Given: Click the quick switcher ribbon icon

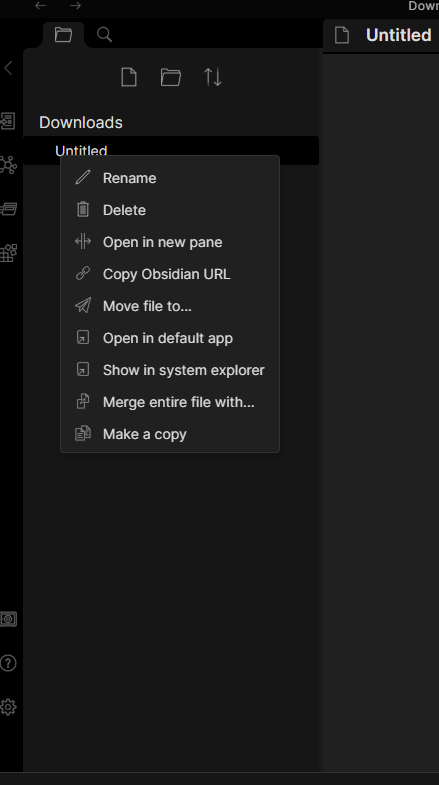Looking at the screenshot, I should [x=8, y=121].
